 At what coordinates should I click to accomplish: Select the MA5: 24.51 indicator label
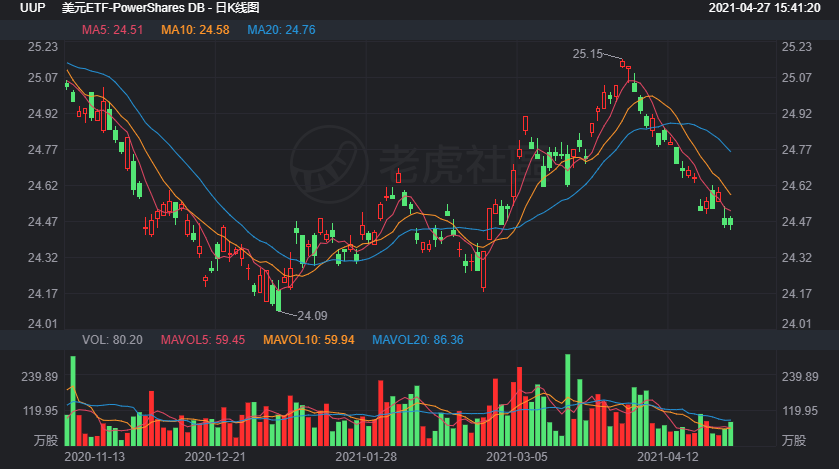[x=112, y=30]
